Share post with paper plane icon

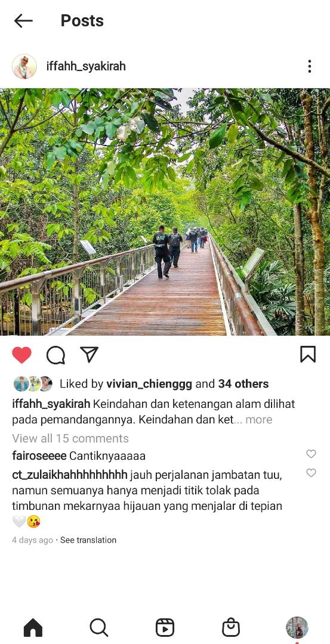pos(89,354)
